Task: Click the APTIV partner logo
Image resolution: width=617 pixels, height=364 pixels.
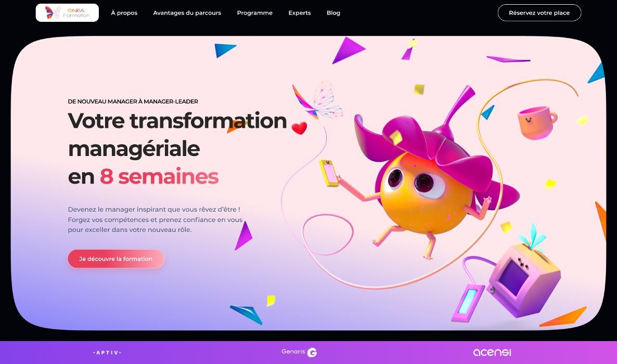Action: coord(107,353)
